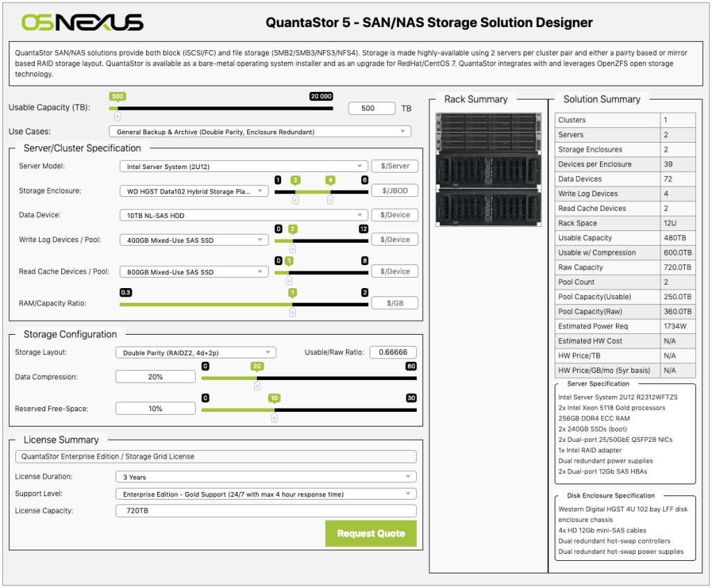Open the Use Cases dropdown
This screenshot has width=712, height=588.
(x=259, y=131)
